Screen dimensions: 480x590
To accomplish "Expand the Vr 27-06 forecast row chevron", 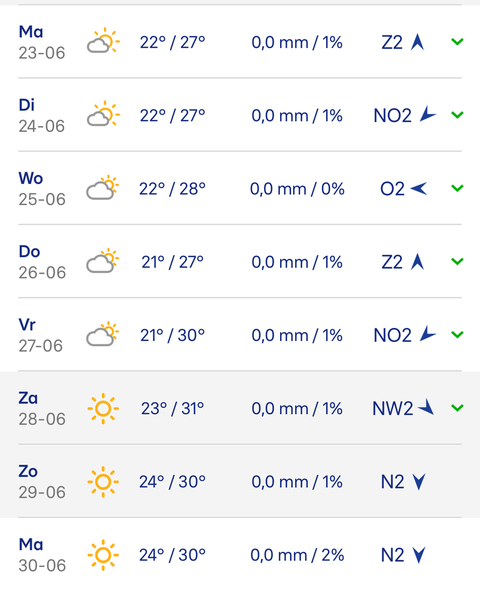I will click(457, 335).
